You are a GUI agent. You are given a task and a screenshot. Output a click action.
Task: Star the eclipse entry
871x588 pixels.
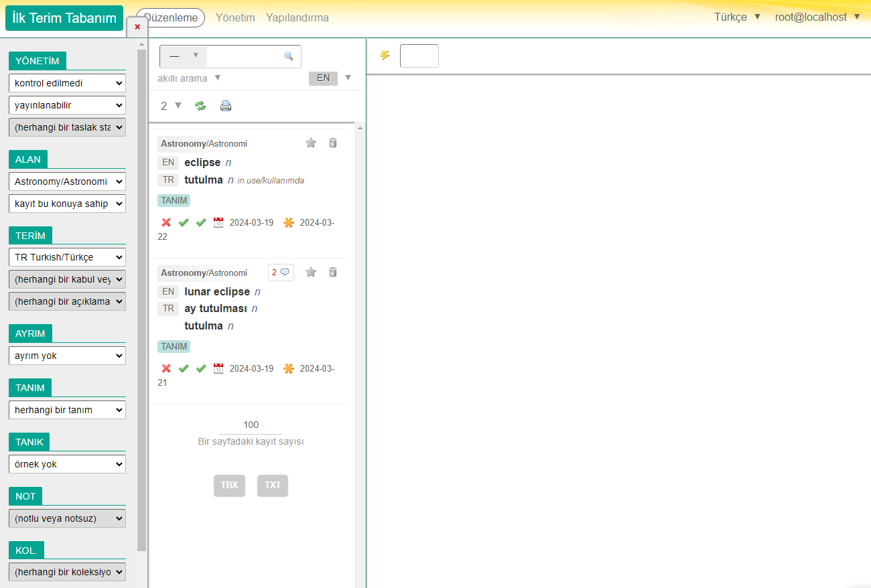coord(311,143)
